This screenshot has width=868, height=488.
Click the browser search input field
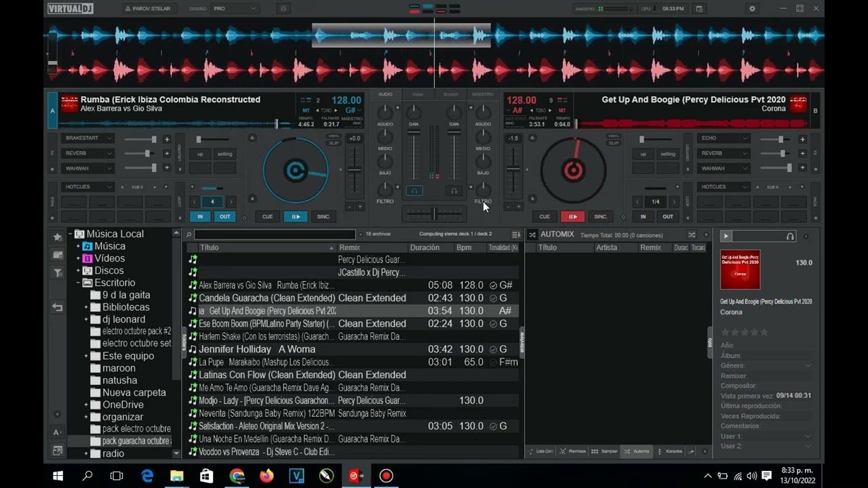point(275,235)
